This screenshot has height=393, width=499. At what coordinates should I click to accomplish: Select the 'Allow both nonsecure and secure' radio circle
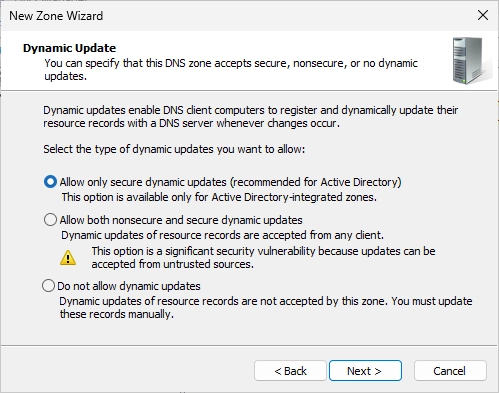(50, 220)
